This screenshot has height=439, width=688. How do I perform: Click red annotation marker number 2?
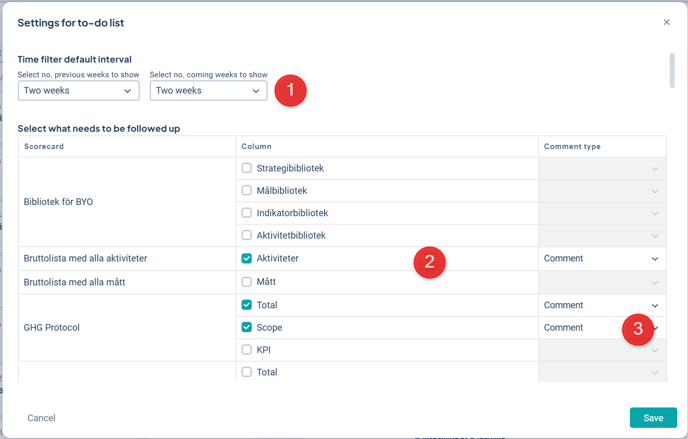click(x=429, y=262)
